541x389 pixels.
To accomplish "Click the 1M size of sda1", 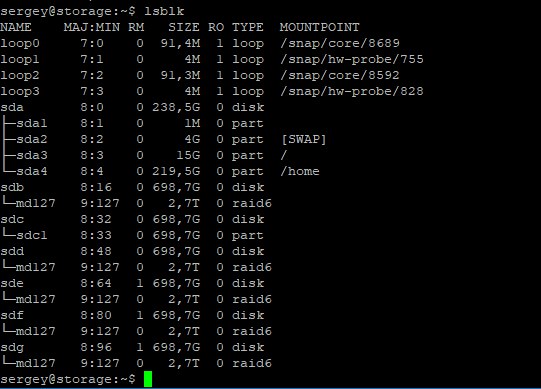I will tap(192, 123).
